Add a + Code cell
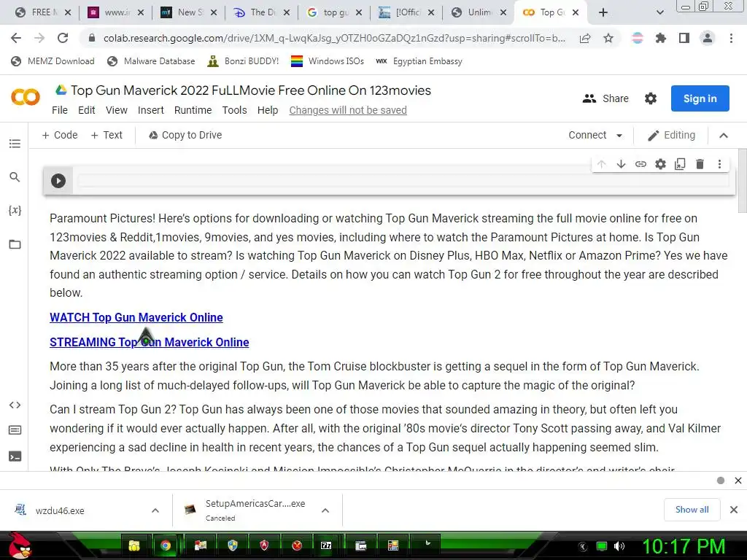Image resolution: width=747 pixels, height=560 pixels. pyautogui.click(x=60, y=135)
